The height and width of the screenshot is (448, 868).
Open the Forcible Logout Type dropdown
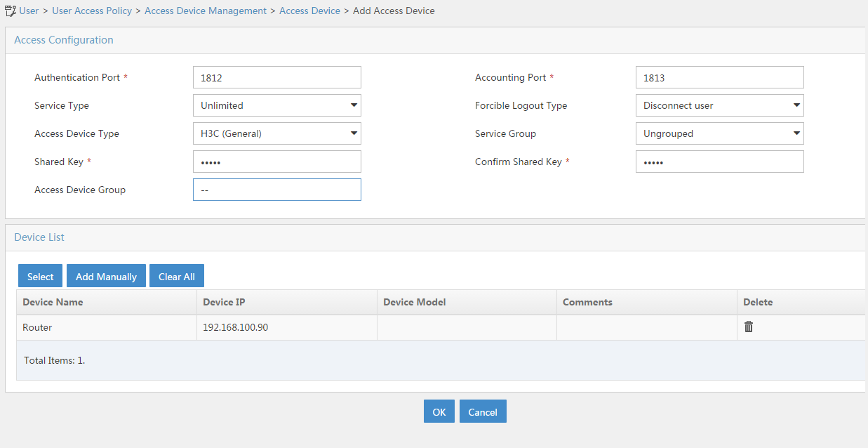pos(719,105)
